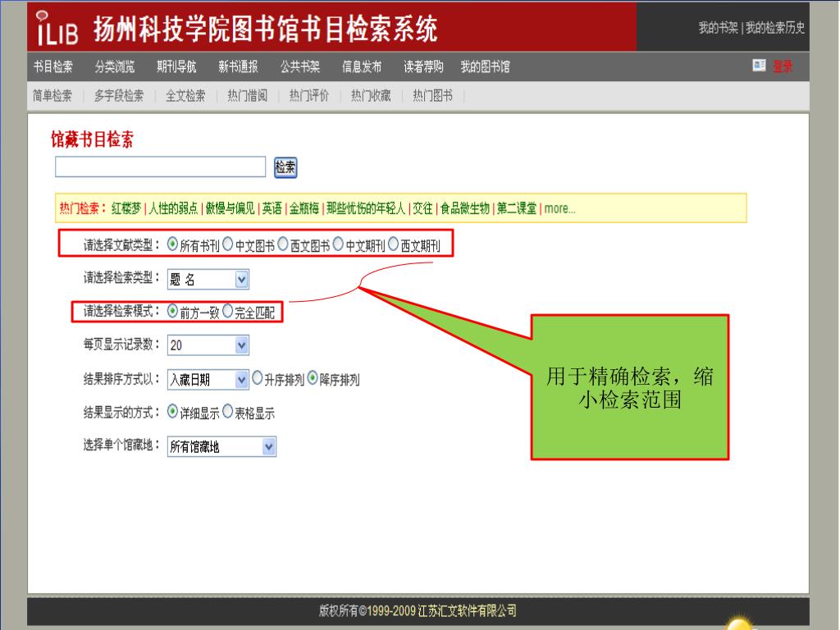
Task: Click hot search 金瓶梅
Action: (x=304, y=208)
